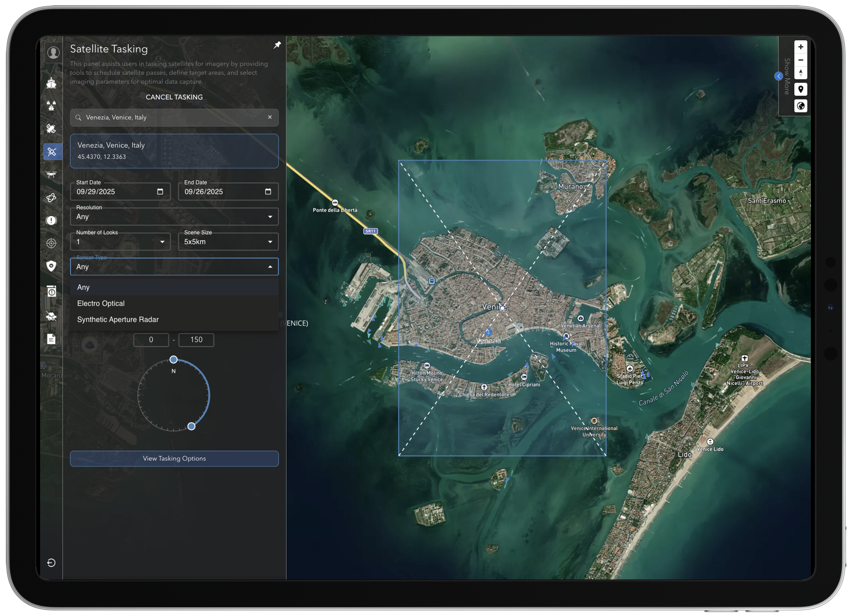The image size is (851, 616).
Task: Click the lower handle of angle dial
Action: (x=191, y=426)
